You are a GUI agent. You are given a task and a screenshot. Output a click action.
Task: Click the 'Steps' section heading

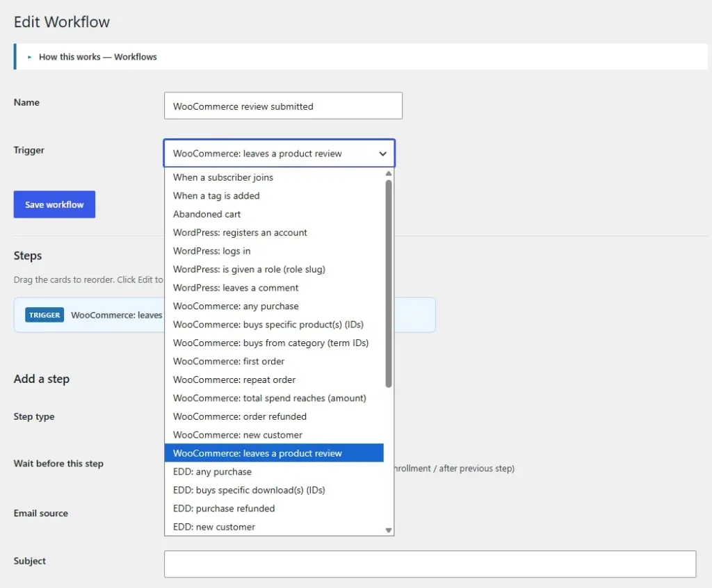coord(28,256)
